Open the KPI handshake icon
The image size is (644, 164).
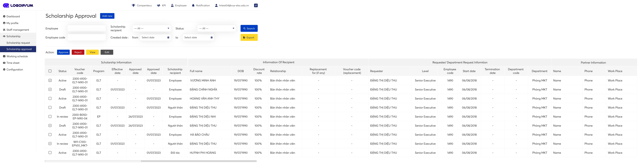tap(158, 5)
